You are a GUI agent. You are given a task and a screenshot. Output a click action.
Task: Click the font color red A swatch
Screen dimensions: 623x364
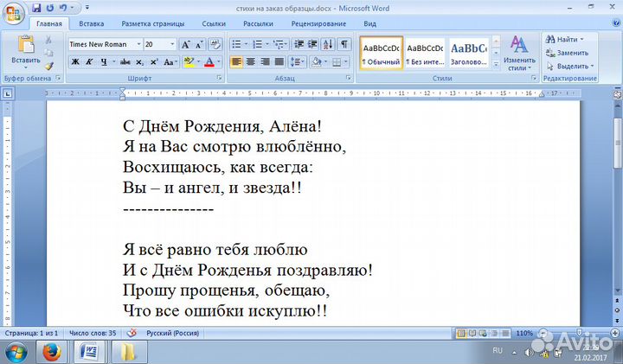209,61
